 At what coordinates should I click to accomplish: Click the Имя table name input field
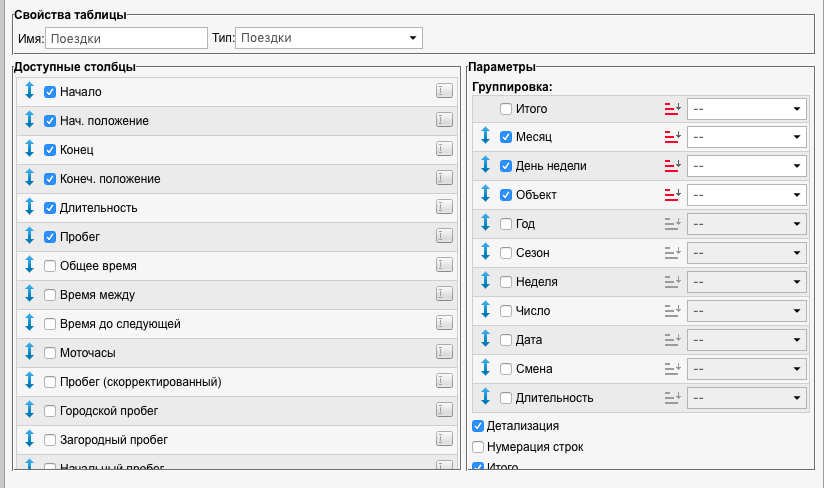tap(126, 38)
